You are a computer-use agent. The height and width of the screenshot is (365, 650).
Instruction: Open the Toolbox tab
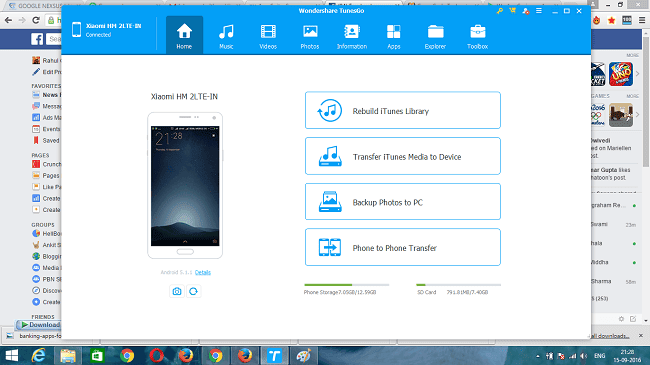tap(477, 35)
